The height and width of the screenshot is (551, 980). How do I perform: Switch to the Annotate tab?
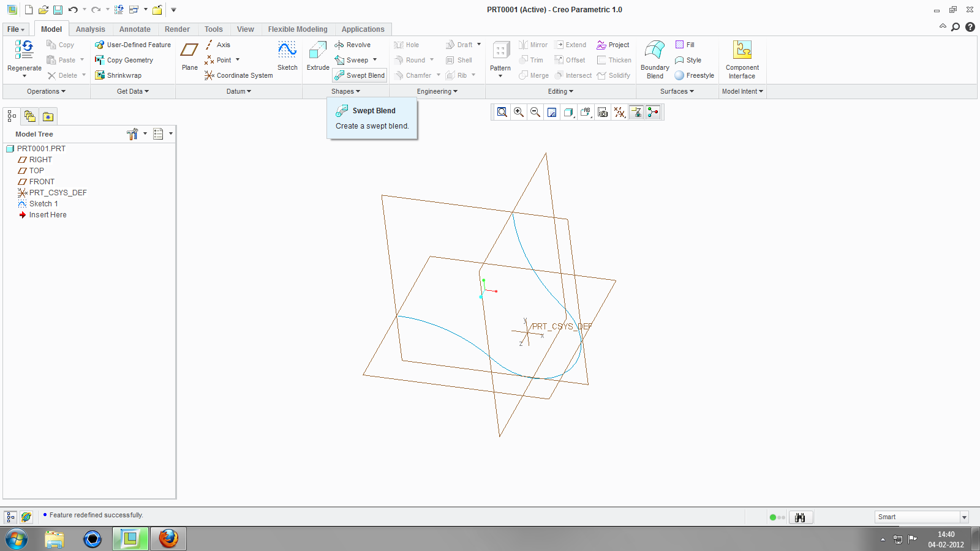click(x=135, y=29)
